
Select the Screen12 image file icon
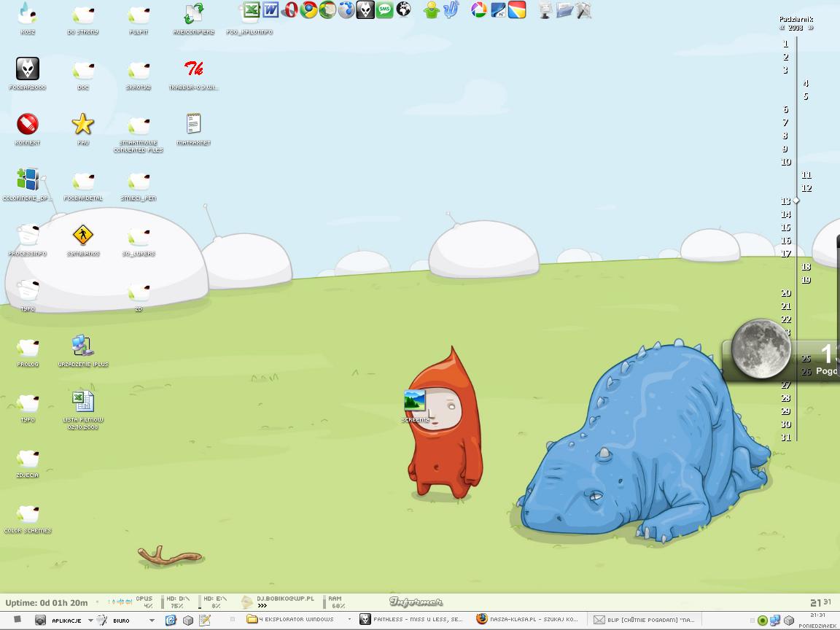pyautogui.click(x=415, y=405)
